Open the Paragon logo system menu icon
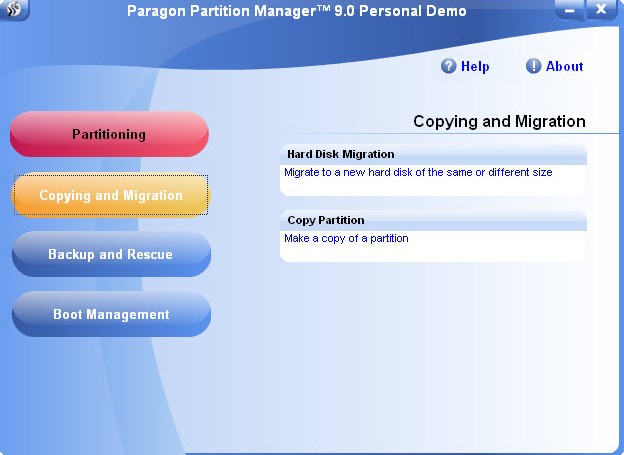624x455 pixels. (15, 11)
